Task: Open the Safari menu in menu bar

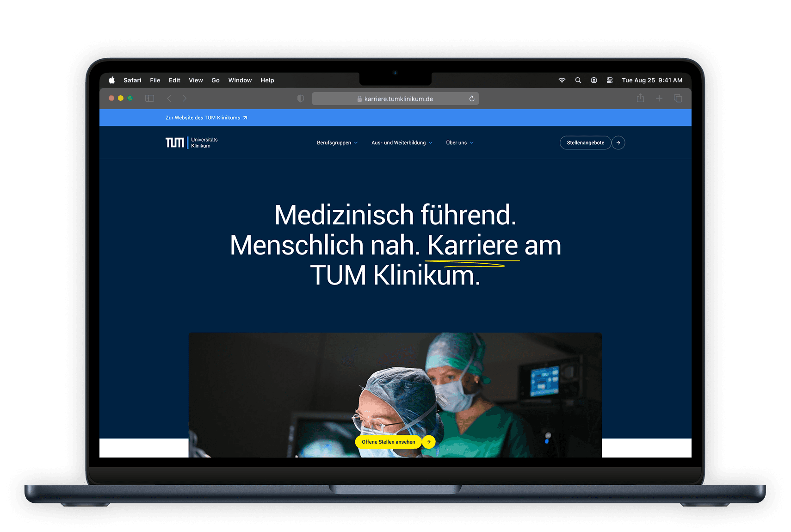Action: click(x=132, y=80)
